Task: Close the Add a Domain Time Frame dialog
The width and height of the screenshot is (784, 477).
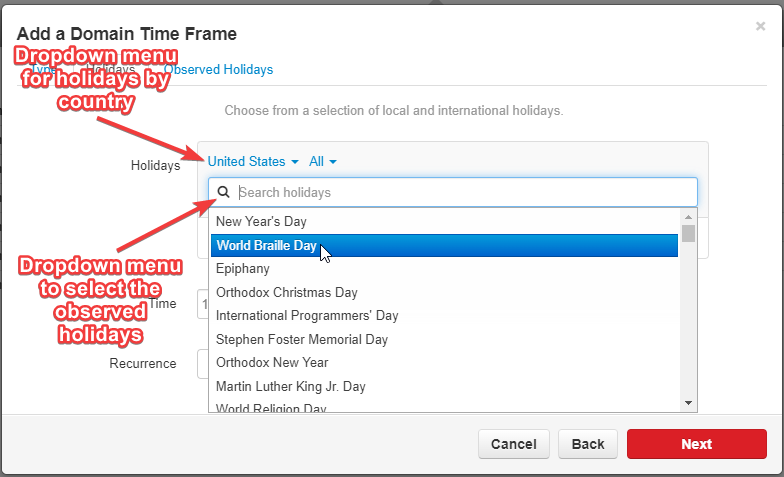Action: tap(760, 26)
